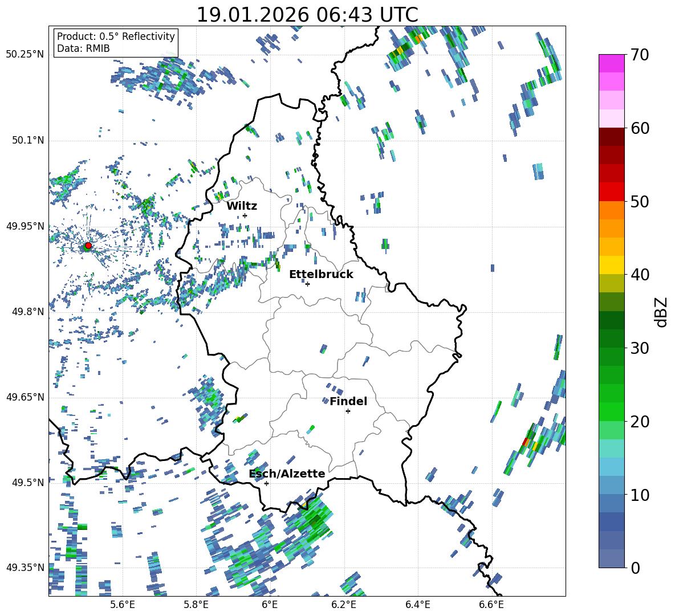Select the Ettelbruck city label
The image size is (675, 616).
[x=321, y=275]
